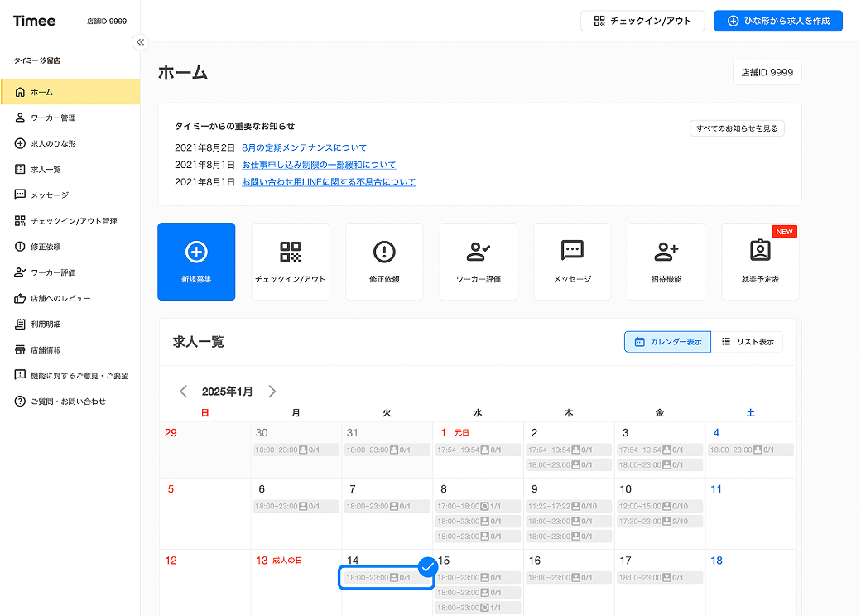Image resolution: width=861 pixels, height=616 pixels.
Task: Click the date 11 in the calendar
Action: coord(717,489)
